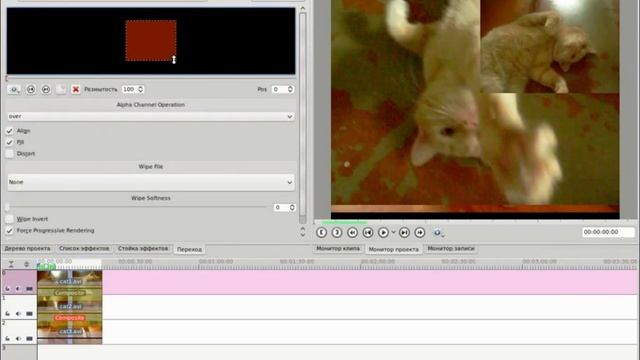Click the timeline zoom fit icon above tracks
This screenshot has width=640, height=360.
coord(27,264)
